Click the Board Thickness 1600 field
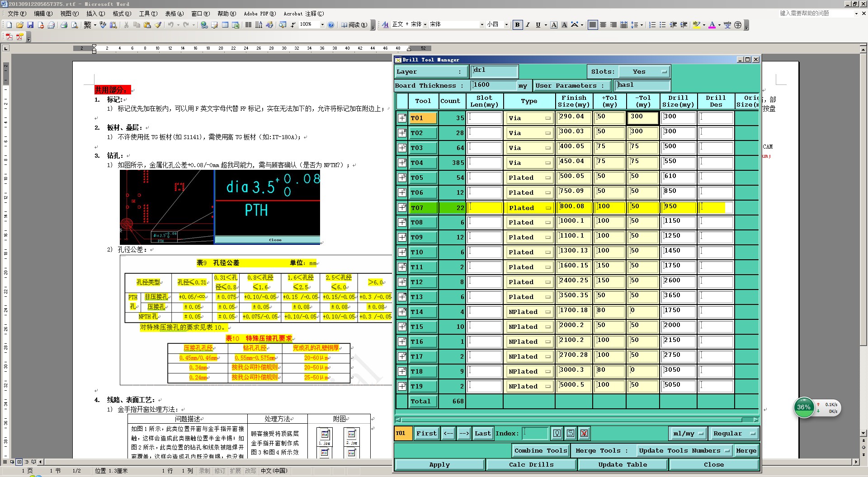 (x=493, y=85)
